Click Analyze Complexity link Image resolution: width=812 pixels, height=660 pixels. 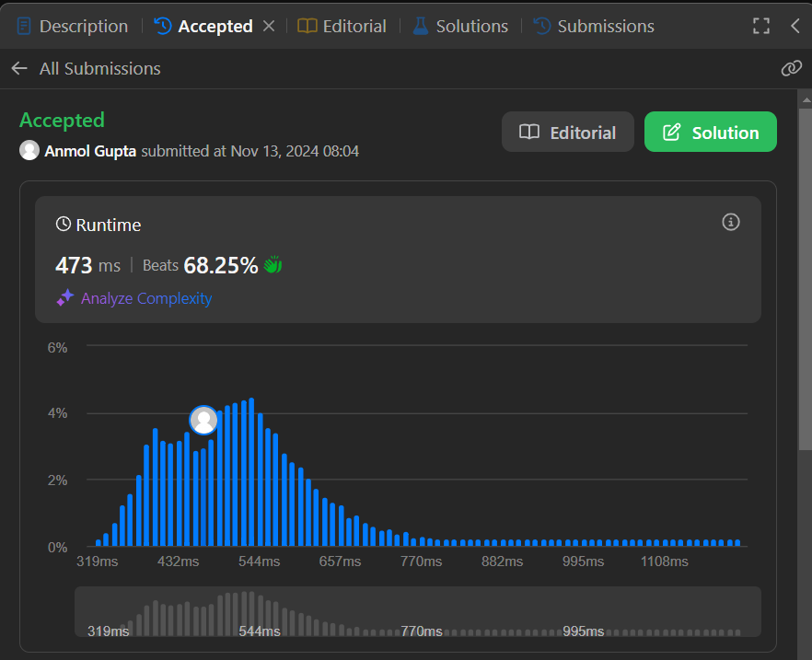tap(146, 298)
